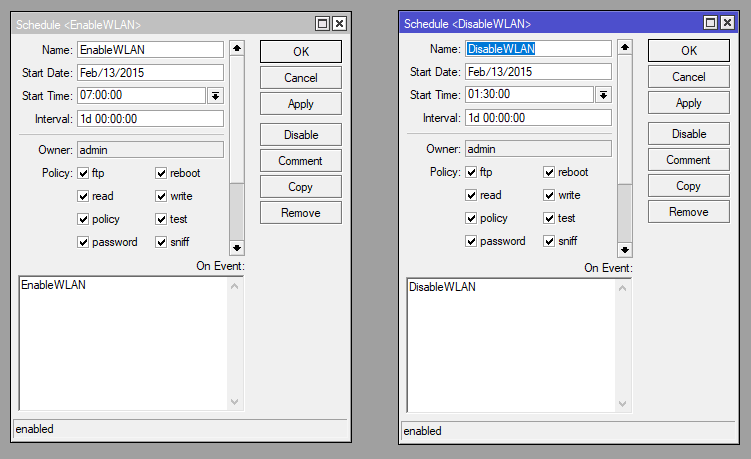Click Interval field in DisableWLAN window

538,118
